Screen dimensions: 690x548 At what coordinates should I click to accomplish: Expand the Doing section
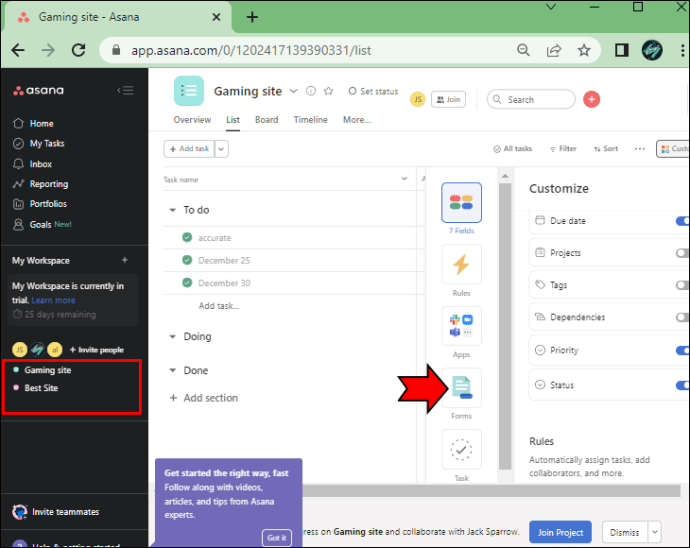click(x=172, y=337)
